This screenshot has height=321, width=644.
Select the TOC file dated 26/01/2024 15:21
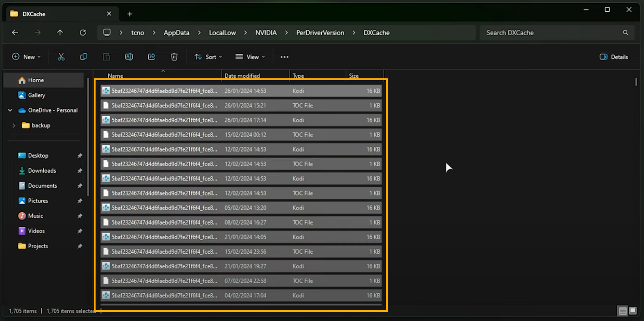tap(241, 106)
